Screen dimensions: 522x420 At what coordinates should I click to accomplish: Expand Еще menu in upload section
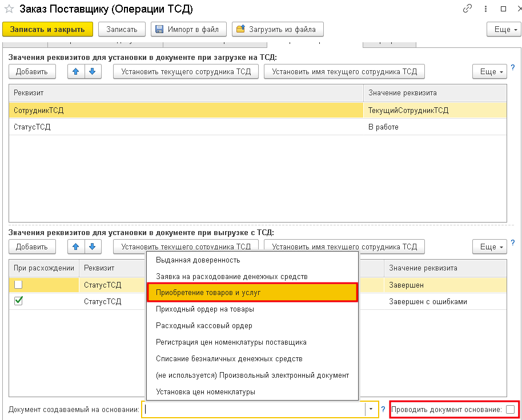coord(489,71)
